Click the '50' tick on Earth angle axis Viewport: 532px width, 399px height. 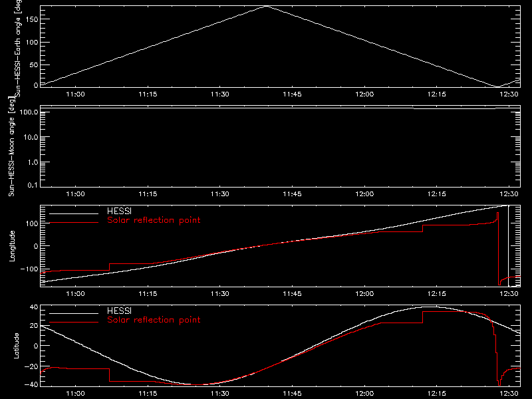pos(34,65)
